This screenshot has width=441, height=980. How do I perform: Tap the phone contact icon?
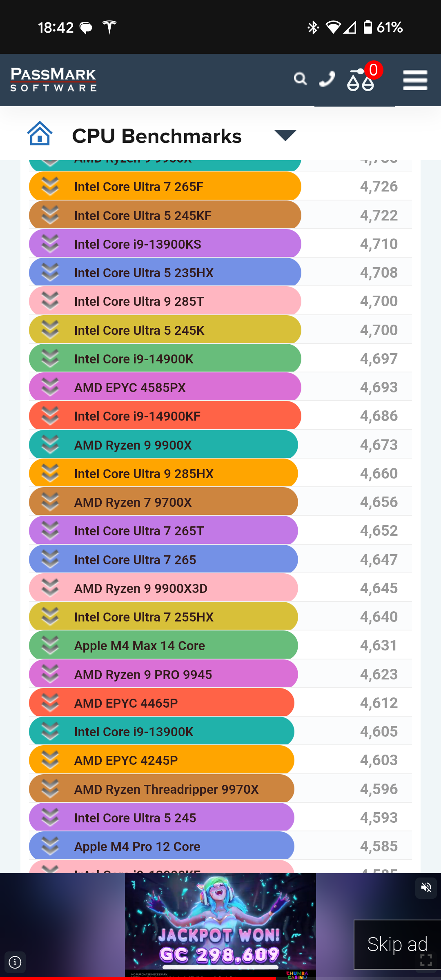pos(327,79)
